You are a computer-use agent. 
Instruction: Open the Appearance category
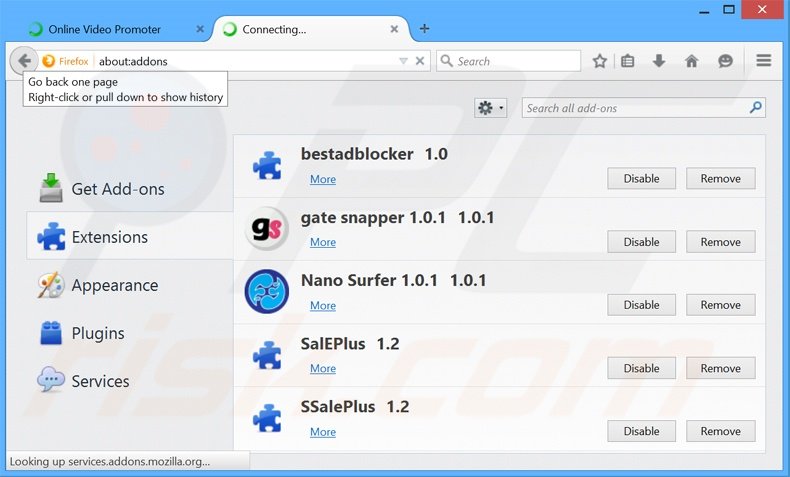(x=130, y=285)
